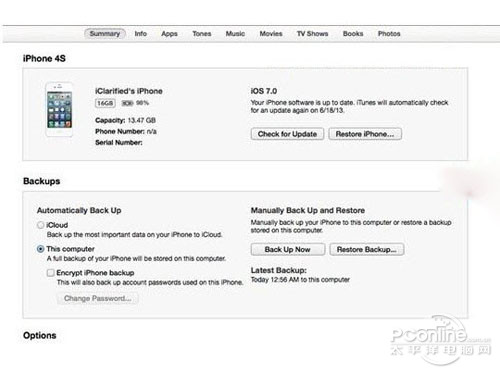Click the 16GB capacity badge
500x375 pixels.
(x=105, y=103)
